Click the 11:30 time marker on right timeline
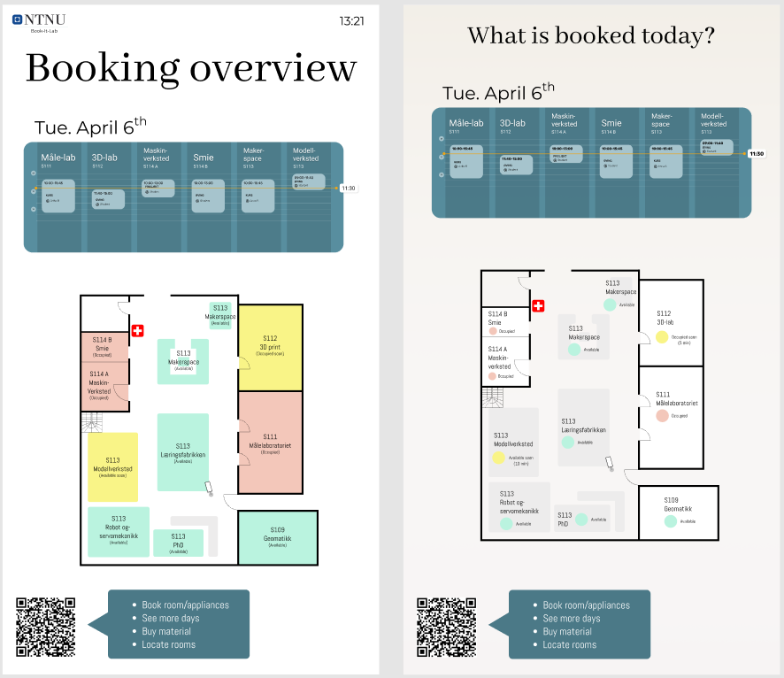This screenshot has width=784, height=678. (x=757, y=154)
